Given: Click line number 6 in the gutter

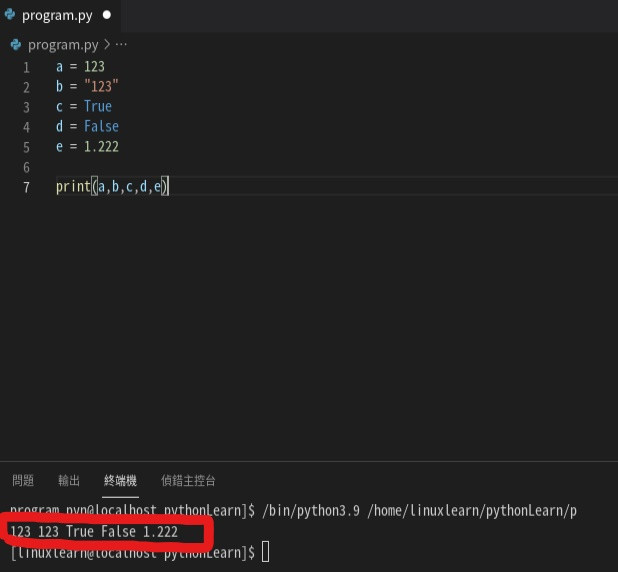Looking at the screenshot, I should click(x=26, y=168).
